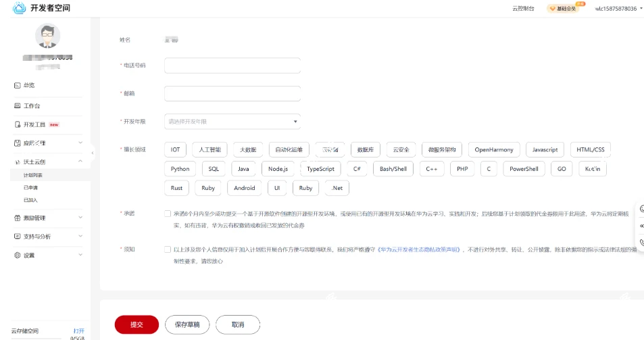Screen dimensions: 644x340
Task: Select 计划列表 submenu item
Action: pyautogui.click(x=33, y=175)
